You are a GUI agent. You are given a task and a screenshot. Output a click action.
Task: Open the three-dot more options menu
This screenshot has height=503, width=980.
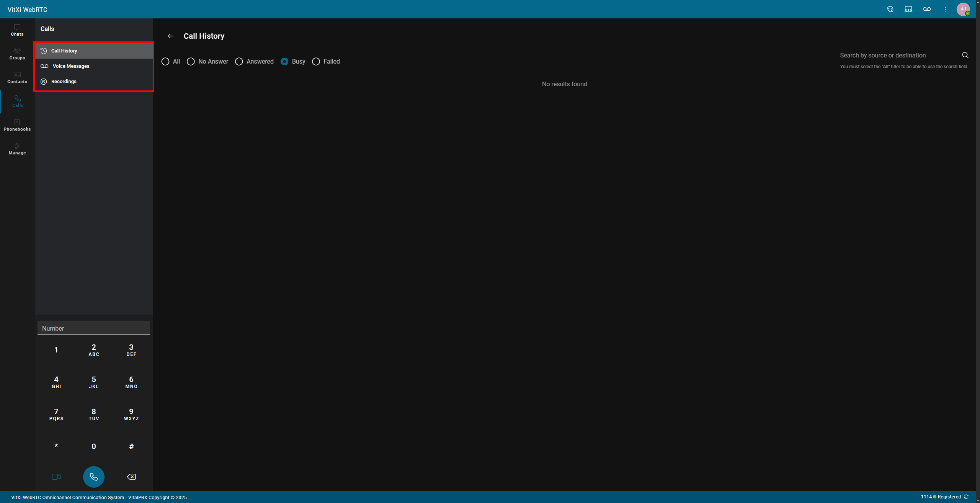point(945,9)
